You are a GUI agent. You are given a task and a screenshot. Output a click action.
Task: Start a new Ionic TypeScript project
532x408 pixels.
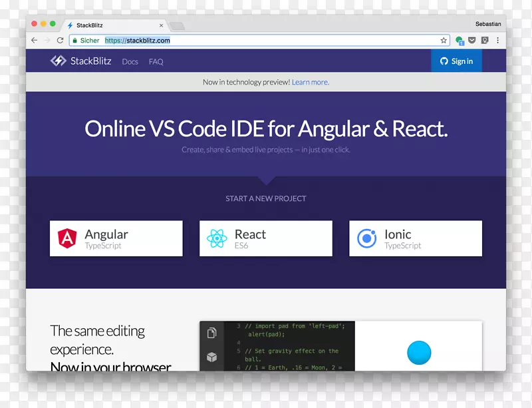(x=415, y=239)
